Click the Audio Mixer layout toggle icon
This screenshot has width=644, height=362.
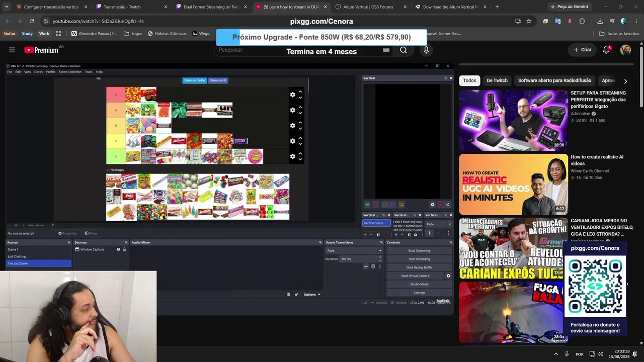[x=288, y=294]
